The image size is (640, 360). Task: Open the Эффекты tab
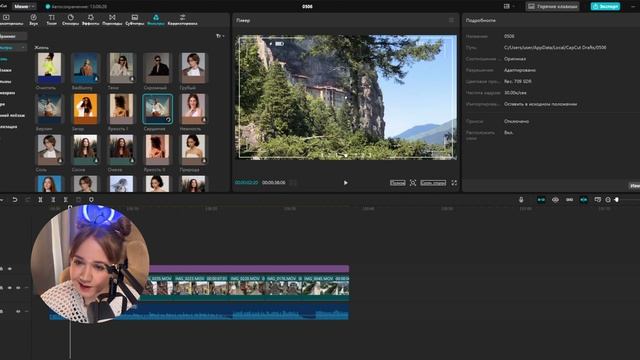(x=91, y=20)
